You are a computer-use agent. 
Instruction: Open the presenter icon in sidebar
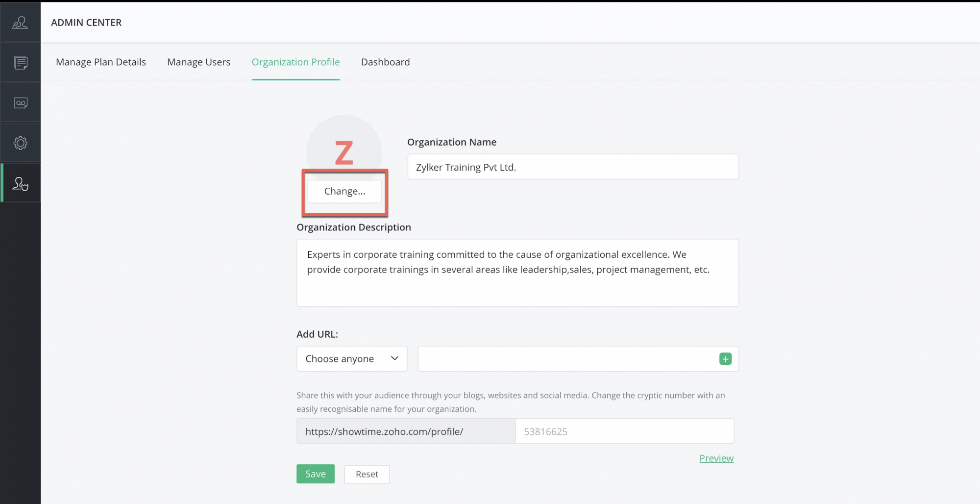pyautogui.click(x=20, y=23)
